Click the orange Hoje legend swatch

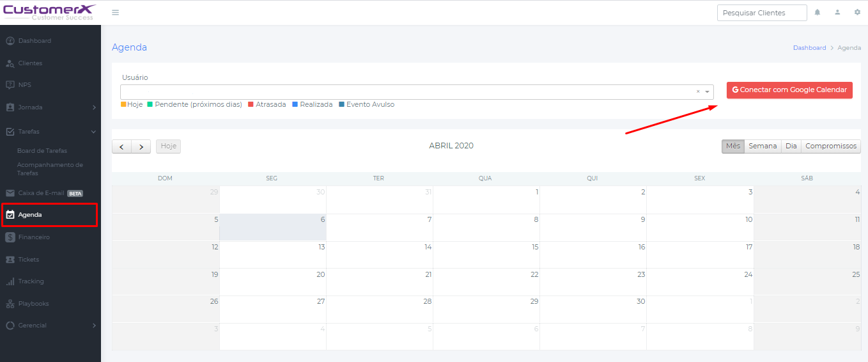coord(123,104)
